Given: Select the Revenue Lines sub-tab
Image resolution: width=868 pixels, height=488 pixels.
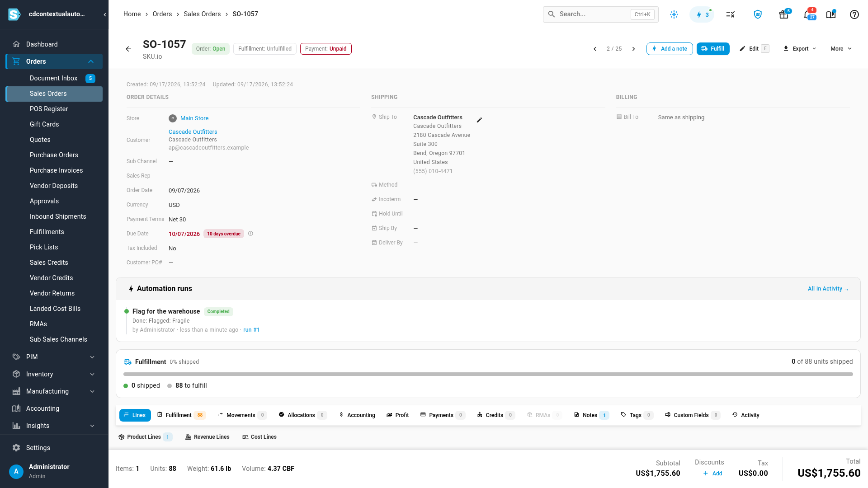Looking at the screenshot, I should [208, 437].
